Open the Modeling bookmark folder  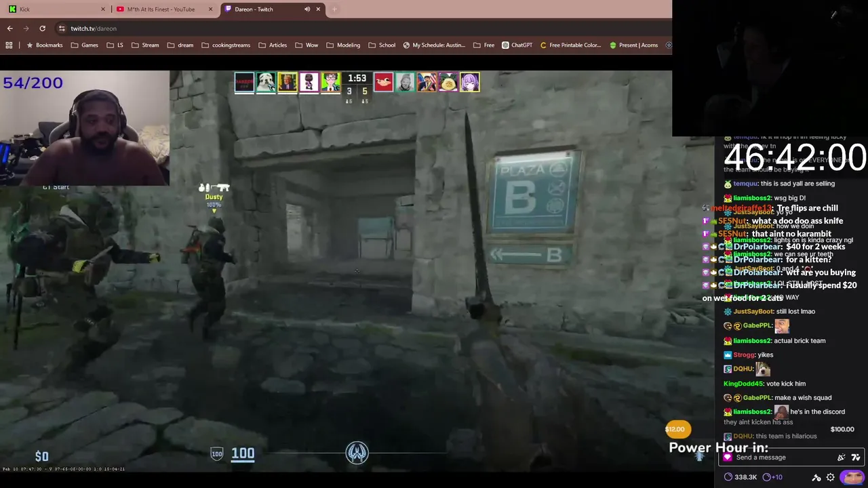pyautogui.click(x=343, y=45)
